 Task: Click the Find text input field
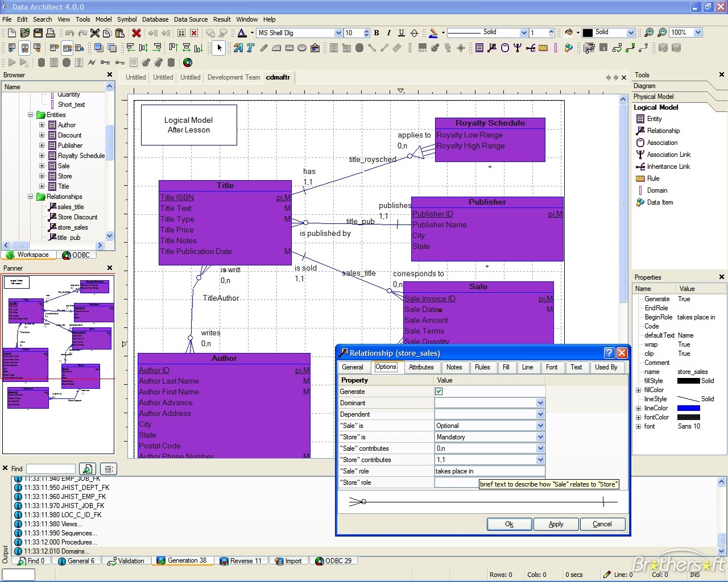coord(51,469)
